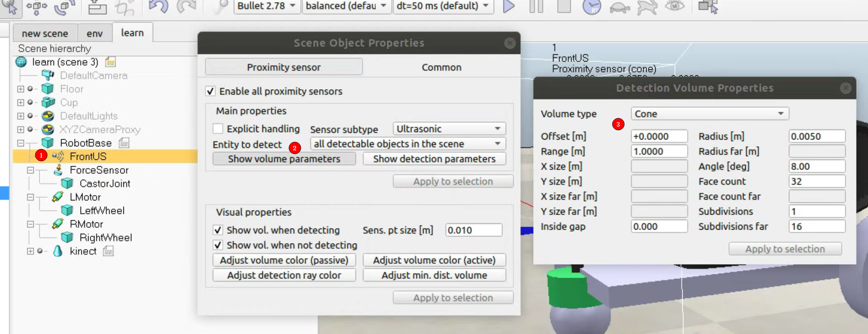Click Adjust volume color (active)
Image resolution: width=868 pixels, height=334 pixels.
tap(434, 260)
